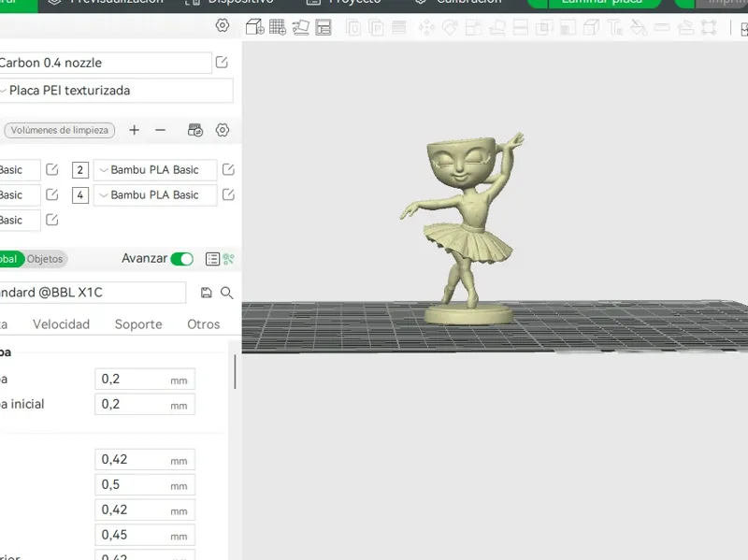
Task: Click the AMS filament sync icon
Action: pos(195,130)
